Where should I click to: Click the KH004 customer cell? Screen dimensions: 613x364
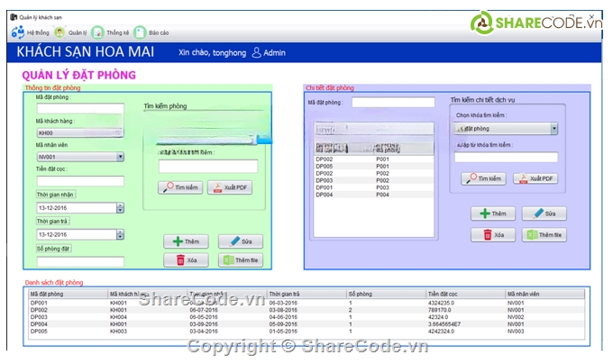pos(148,317)
